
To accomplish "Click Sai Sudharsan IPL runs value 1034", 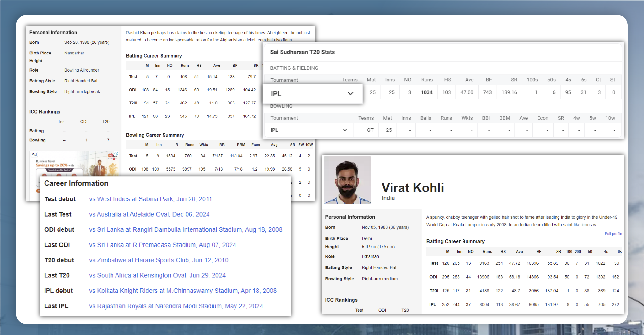I will pos(427,92).
